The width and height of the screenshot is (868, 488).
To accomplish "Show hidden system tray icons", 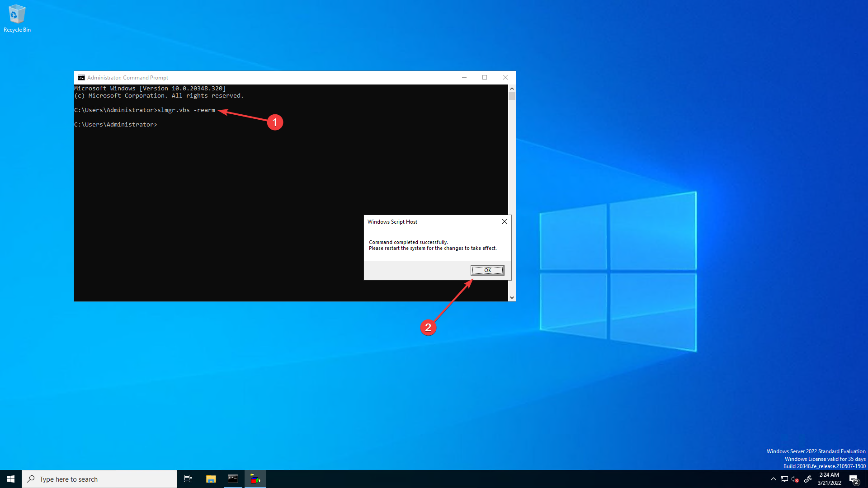I will [x=773, y=479].
